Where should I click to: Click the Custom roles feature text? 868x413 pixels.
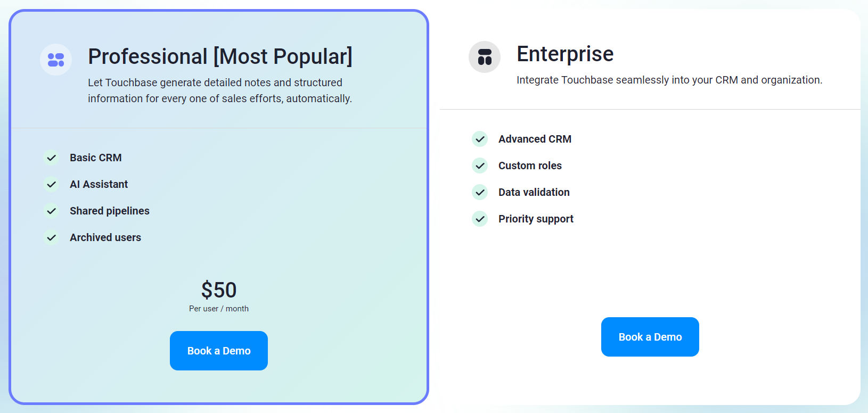[530, 166]
